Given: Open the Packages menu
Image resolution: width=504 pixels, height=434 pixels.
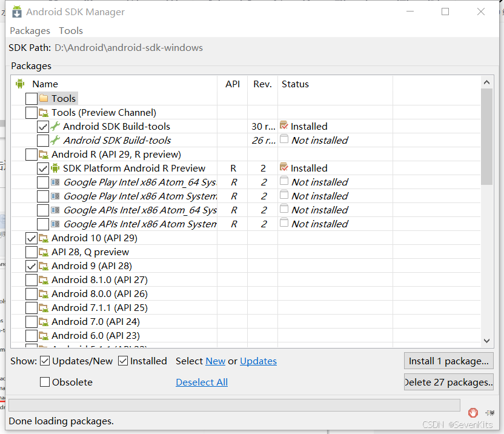Looking at the screenshot, I should (30, 30).
